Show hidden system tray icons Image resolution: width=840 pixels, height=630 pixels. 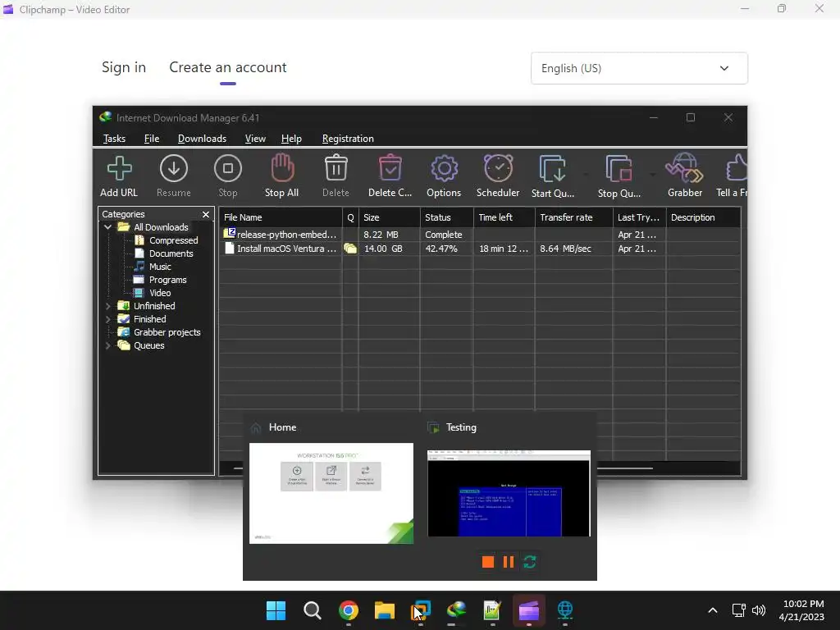pos(713,610)
